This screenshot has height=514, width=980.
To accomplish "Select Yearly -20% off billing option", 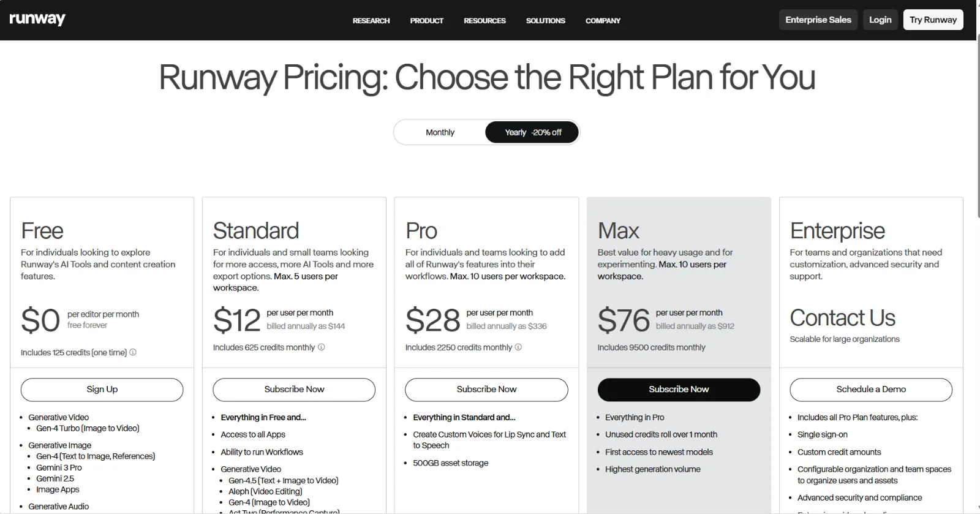I will 532,132.
